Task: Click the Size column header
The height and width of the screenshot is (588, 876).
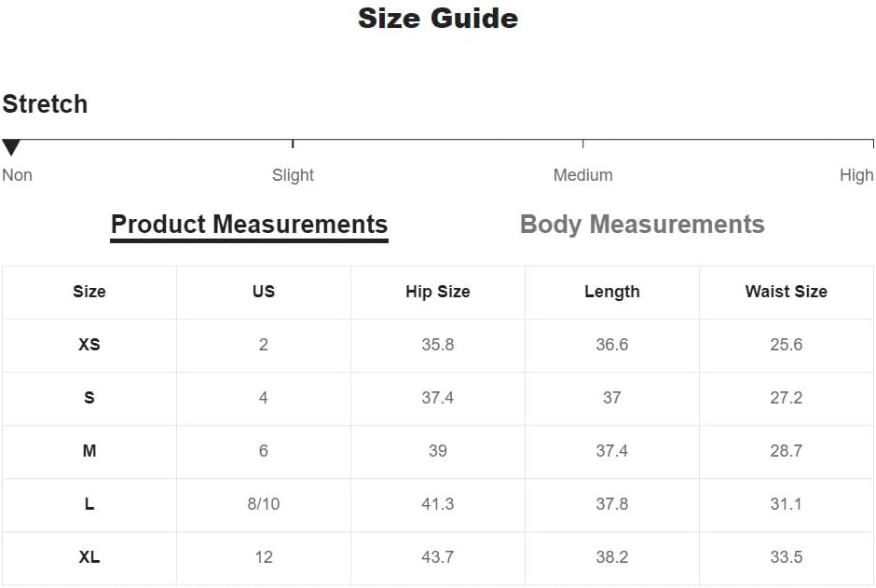Action: click(89, 292)
